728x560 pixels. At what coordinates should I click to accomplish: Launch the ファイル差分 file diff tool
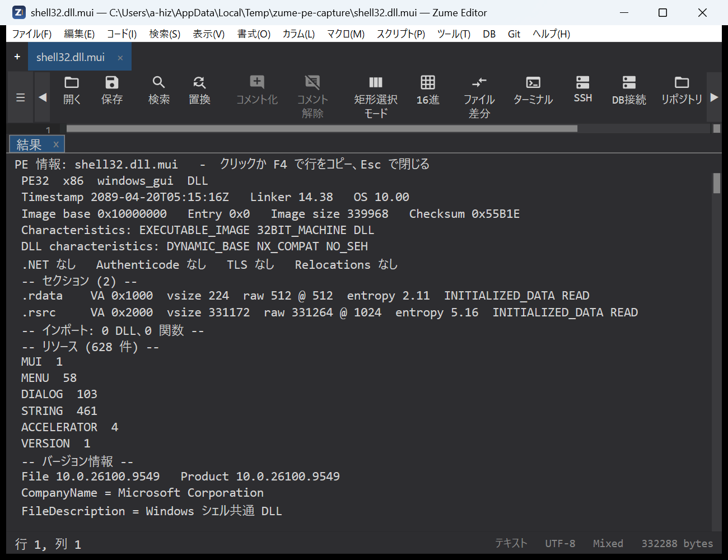[479, 97]
